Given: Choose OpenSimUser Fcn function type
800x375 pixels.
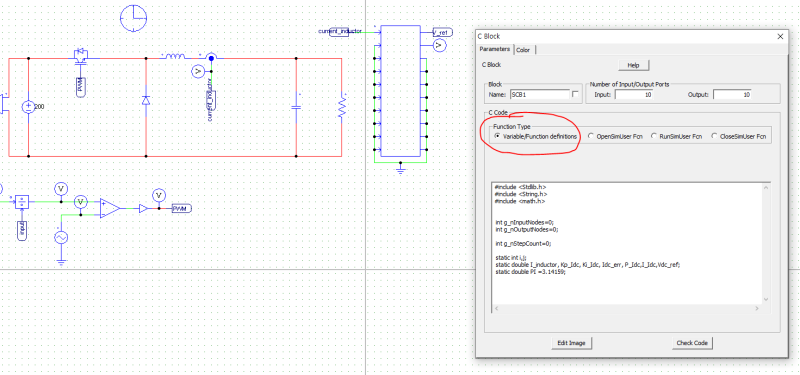Looking at the screenshot, I should click(x=615, y=136).
